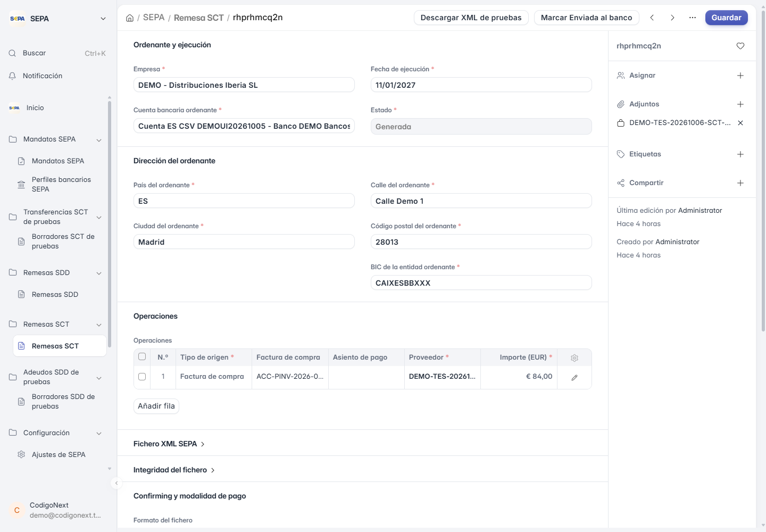Click the home icon in breadcrumb
766x532 pixels.
130,18
